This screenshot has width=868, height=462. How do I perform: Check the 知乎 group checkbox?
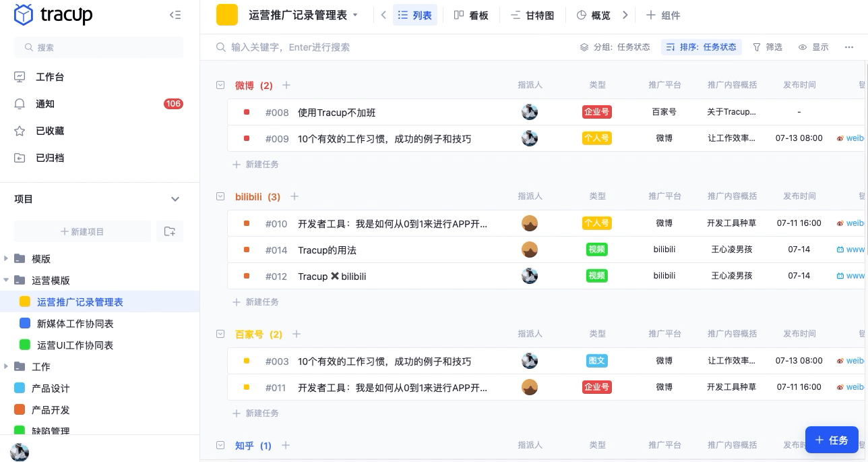click(x=220, y=445)
